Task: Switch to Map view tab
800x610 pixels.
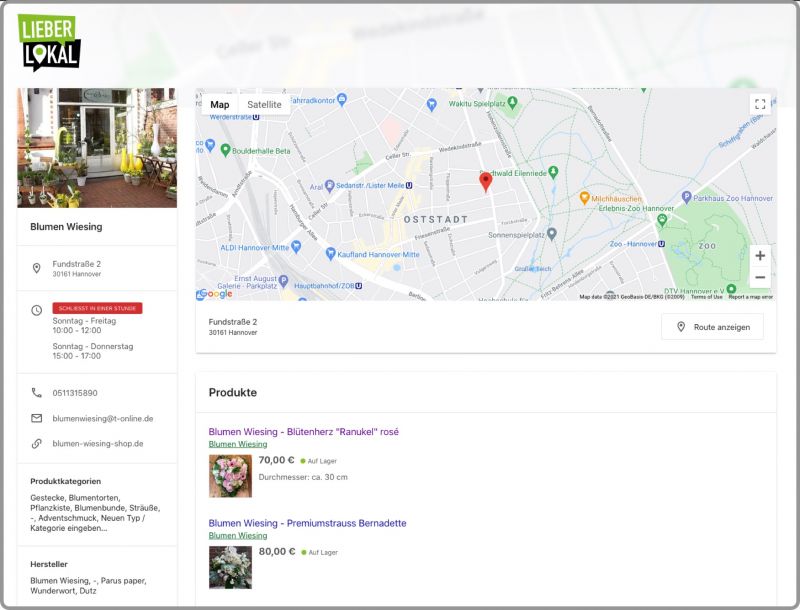Action: point(219,105)
